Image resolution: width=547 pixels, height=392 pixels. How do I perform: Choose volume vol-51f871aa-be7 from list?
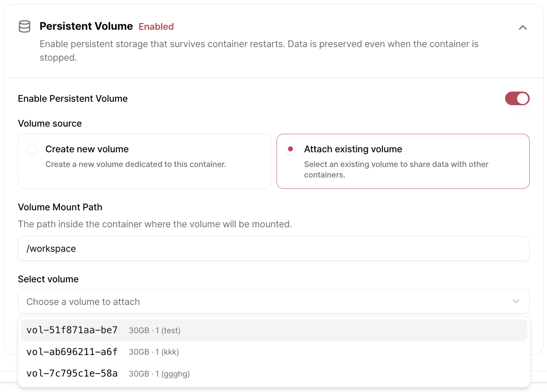tap(273, 330)
